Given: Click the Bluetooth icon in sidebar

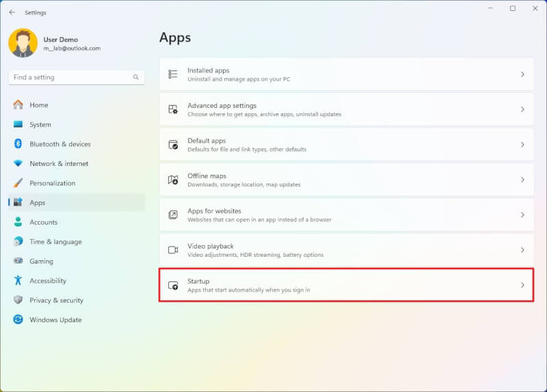Looking at the screenshot, I should click(x=18, y=143).
